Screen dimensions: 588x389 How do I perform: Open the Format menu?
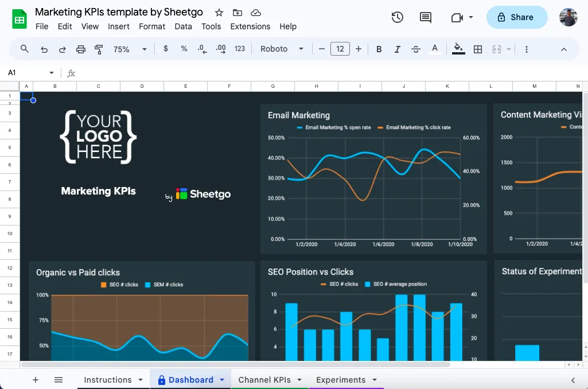152,26
